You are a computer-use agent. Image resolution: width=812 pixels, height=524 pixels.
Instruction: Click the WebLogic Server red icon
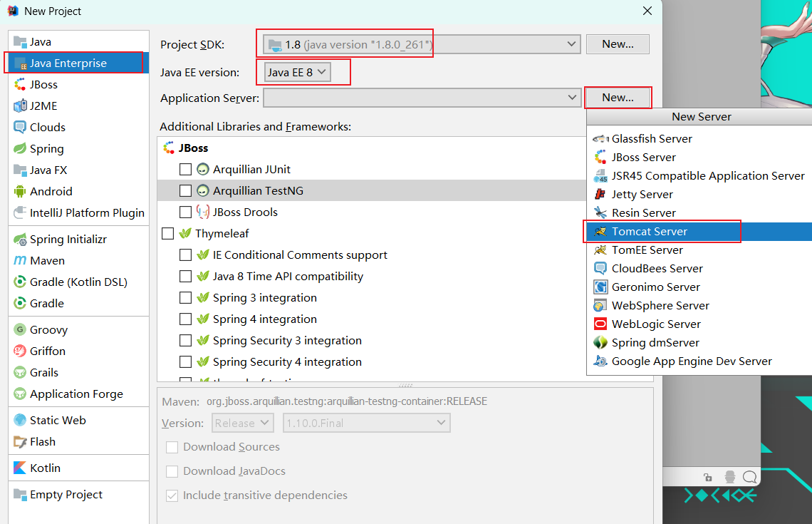(600, 324)
